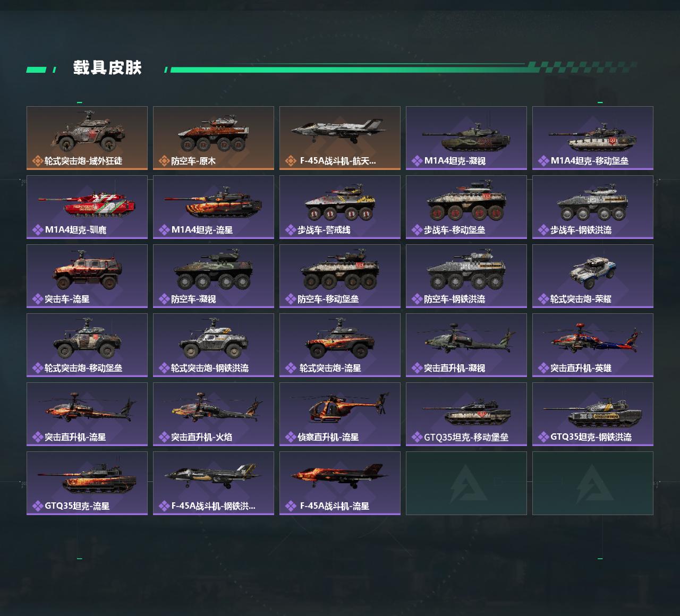Choose the M1A4坦克-凝视 tank skin
Viewport: 680px width, 616px height.
pyautogui.click(x=466, y=138)
